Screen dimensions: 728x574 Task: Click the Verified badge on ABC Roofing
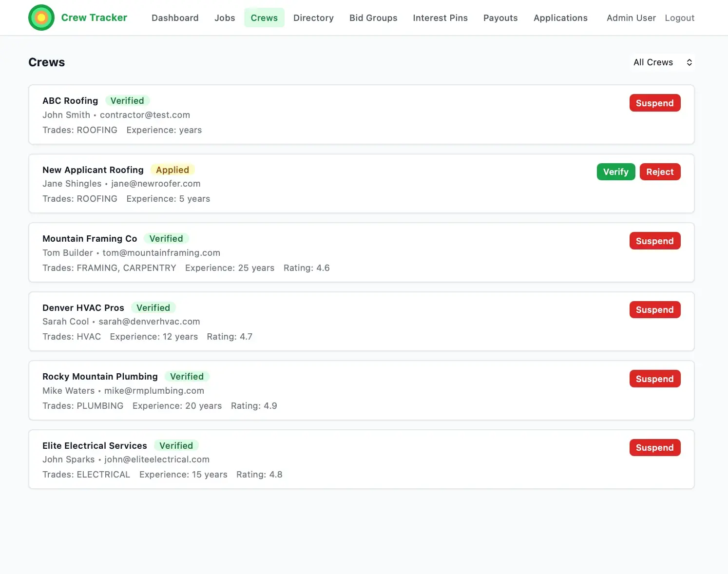click(127, 101)
